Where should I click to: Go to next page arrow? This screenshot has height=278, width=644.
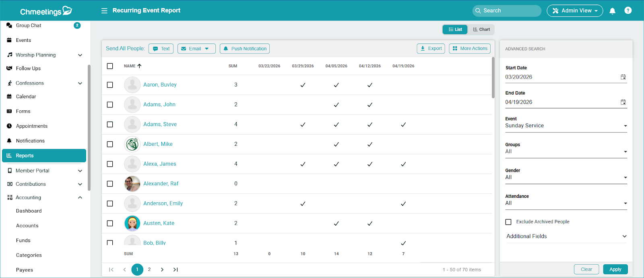click(162, 270)
